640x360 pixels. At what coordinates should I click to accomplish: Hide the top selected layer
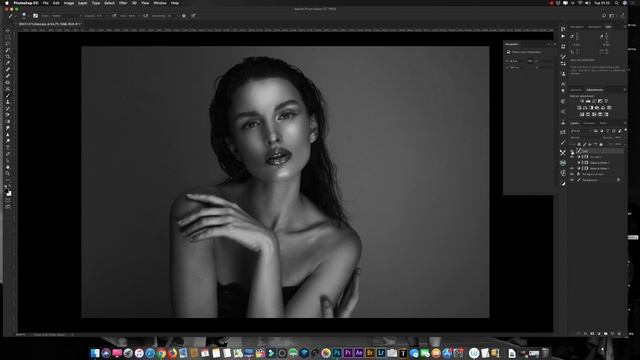pos(572,151)
